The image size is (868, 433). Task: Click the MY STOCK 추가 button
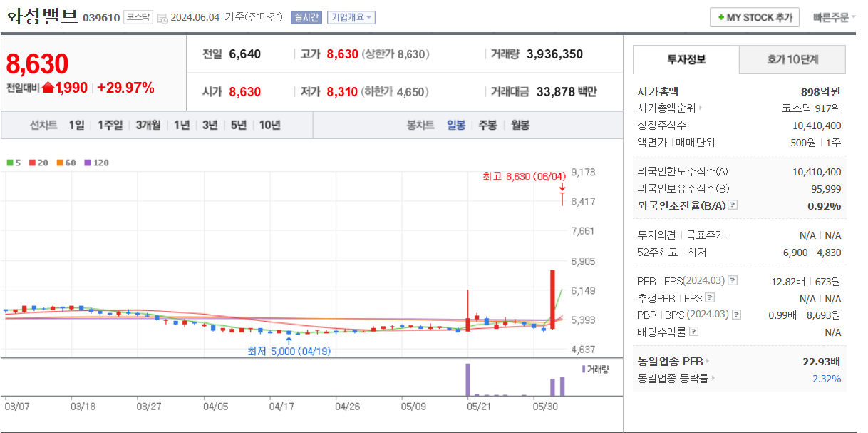[x=755, y=17]
